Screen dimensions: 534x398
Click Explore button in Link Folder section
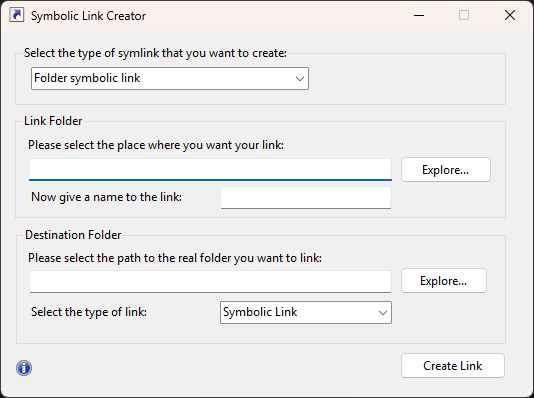coord(446,170)
